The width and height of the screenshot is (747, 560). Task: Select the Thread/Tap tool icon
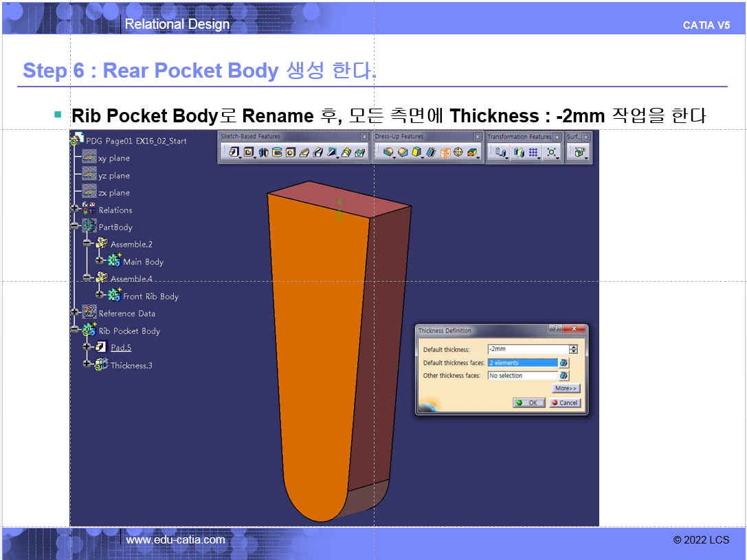(458, 153)
